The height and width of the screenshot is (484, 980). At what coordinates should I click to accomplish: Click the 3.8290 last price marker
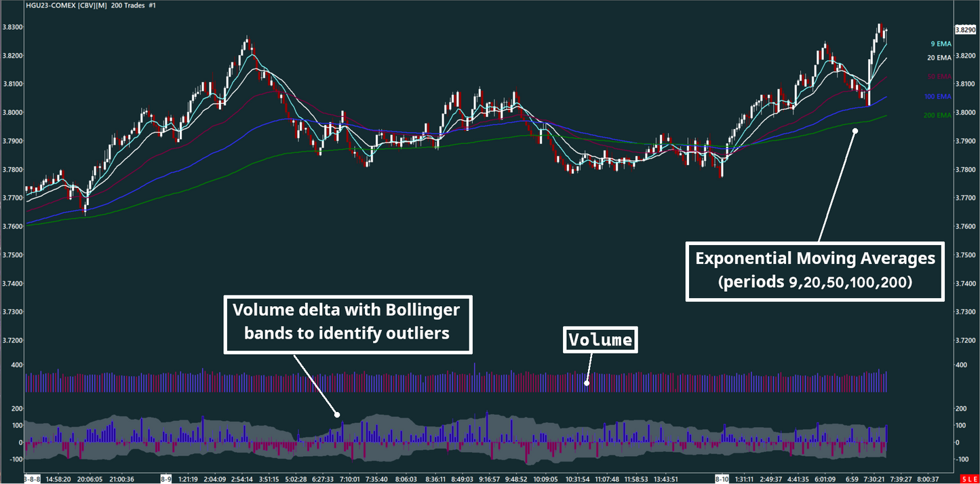965,29
